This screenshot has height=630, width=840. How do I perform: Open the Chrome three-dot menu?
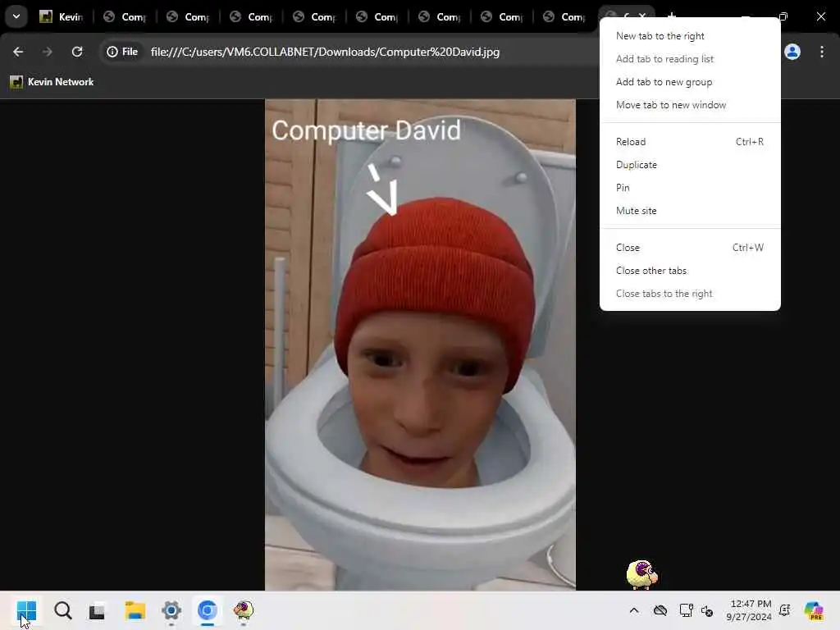(x=822, y=52)
